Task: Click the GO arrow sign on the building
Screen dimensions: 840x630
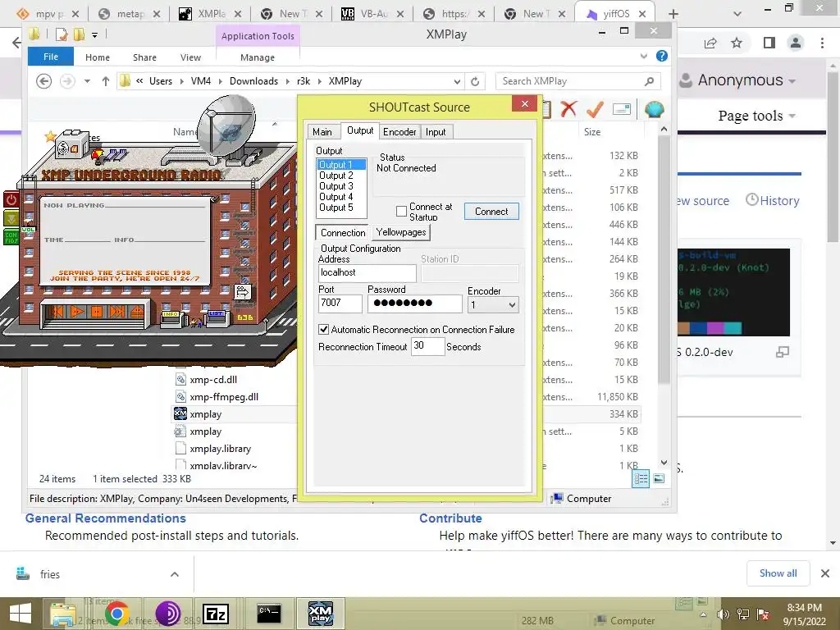Action: pyautogui.click(x=243, y=292)
